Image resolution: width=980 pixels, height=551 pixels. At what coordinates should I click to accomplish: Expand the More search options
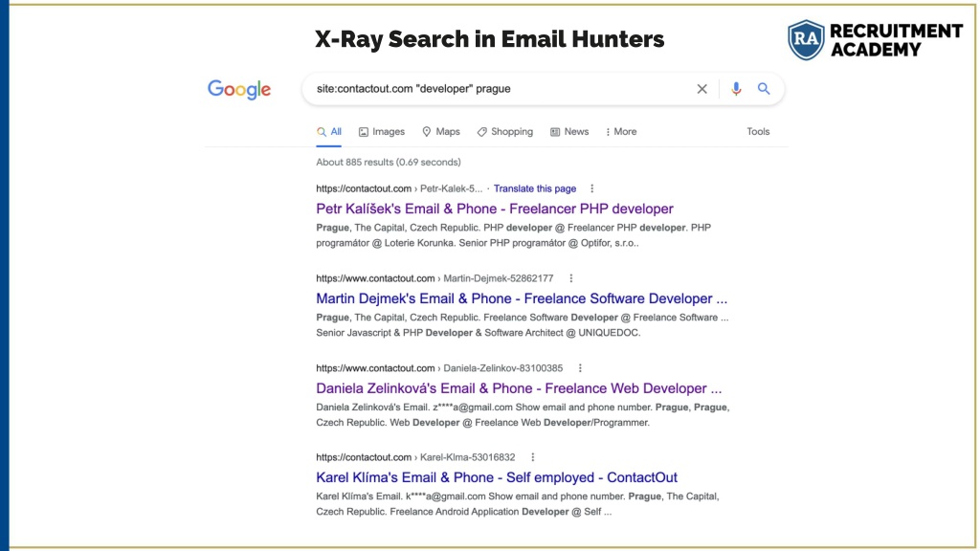(x=621, y=132)
